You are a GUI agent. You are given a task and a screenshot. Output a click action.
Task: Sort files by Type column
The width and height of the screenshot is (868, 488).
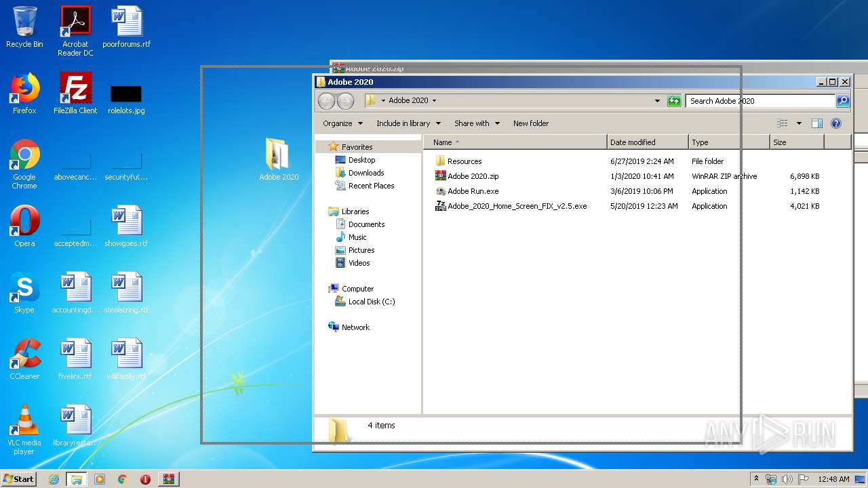(729, 142)
